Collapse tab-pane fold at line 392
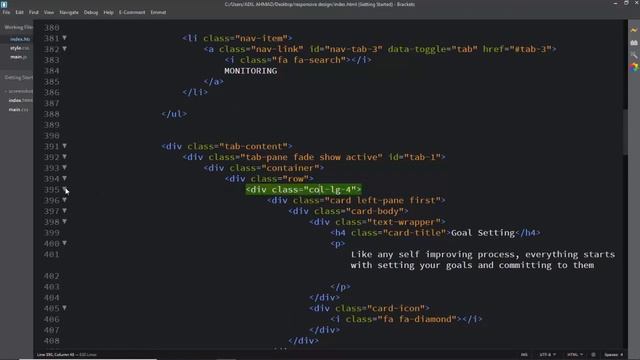Viewport: 640px width, 360px height. point(64,157)
